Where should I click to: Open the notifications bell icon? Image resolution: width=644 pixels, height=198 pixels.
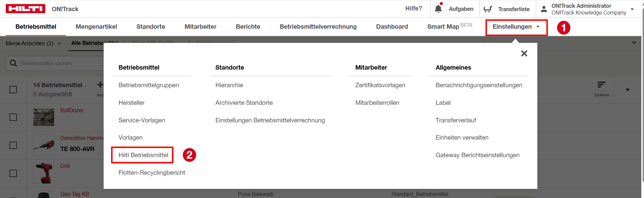point(438,9)
